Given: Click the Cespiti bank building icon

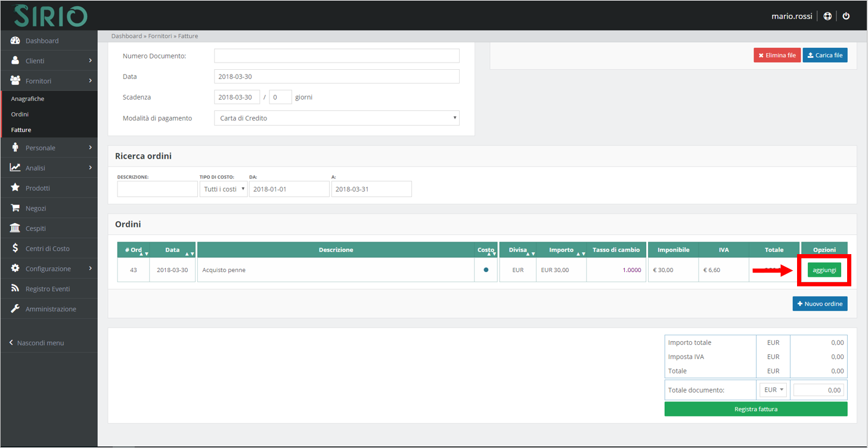Looking at the screenshot, I should coord(15,228).
